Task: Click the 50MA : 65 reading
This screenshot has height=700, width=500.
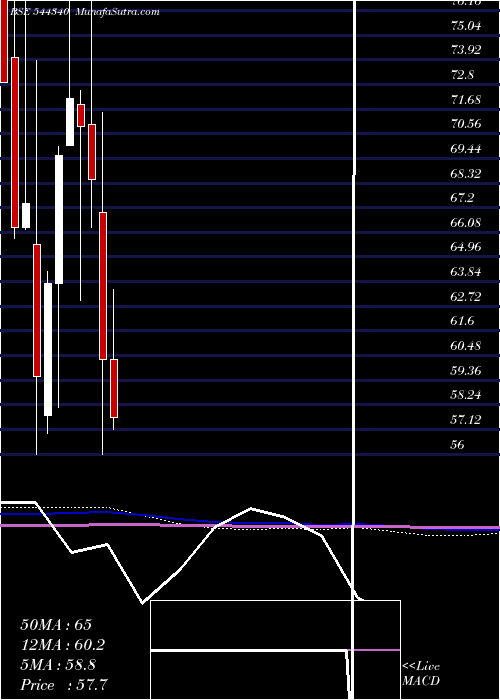Action: point(56,625)
